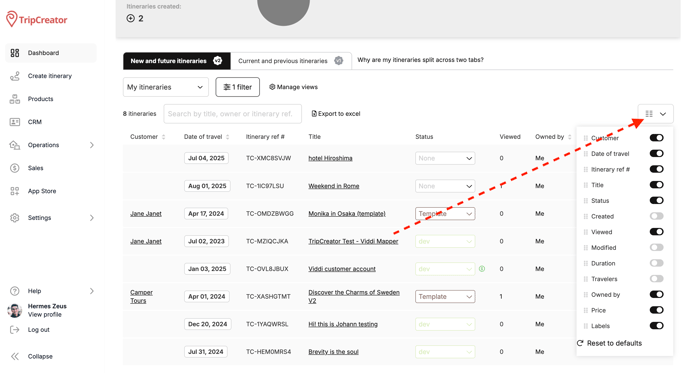This screenshot has height=373, width=688.
Task: Click Manage views
Action: 293,87
